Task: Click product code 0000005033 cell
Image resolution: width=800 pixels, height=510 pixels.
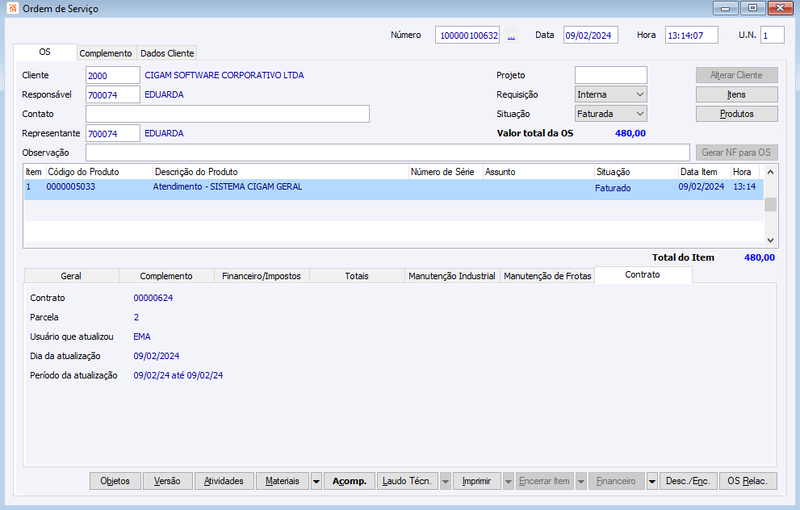Action: 71,187
